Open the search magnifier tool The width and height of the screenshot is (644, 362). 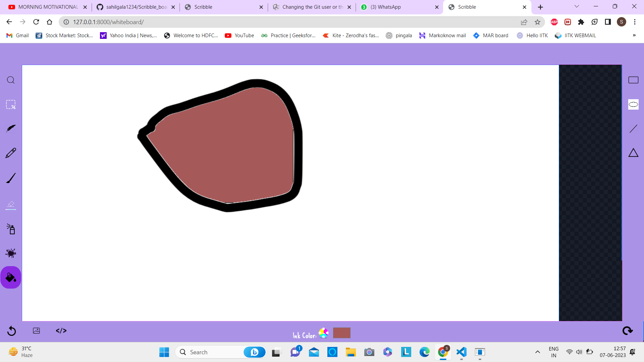pos(10,80)
